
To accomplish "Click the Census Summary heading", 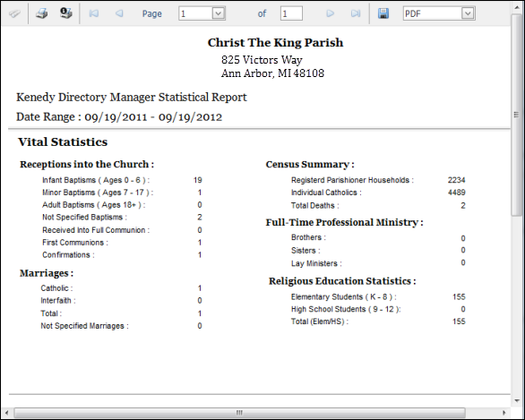I will coord(310,164).
